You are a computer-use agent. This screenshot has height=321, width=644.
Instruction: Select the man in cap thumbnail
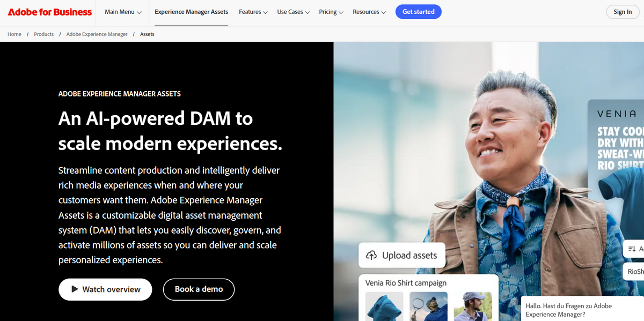[x=473, y=307]
